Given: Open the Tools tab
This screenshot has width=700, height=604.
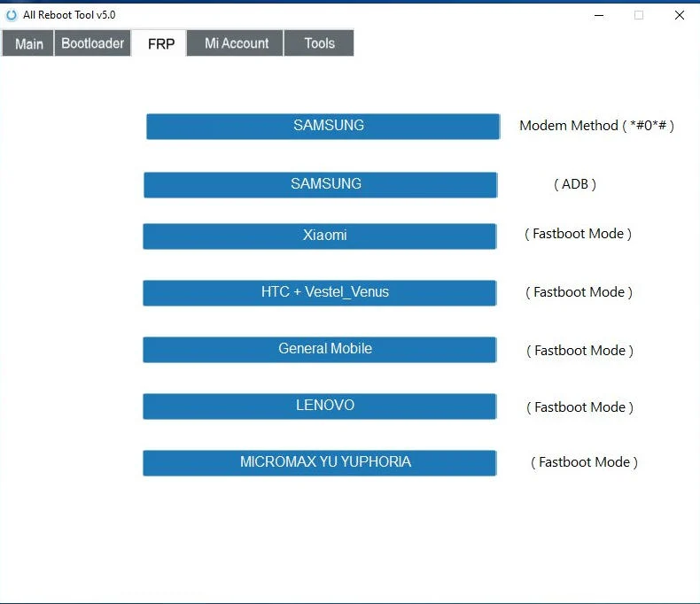Looking at the screenshot, I should [x=319, y=43].
